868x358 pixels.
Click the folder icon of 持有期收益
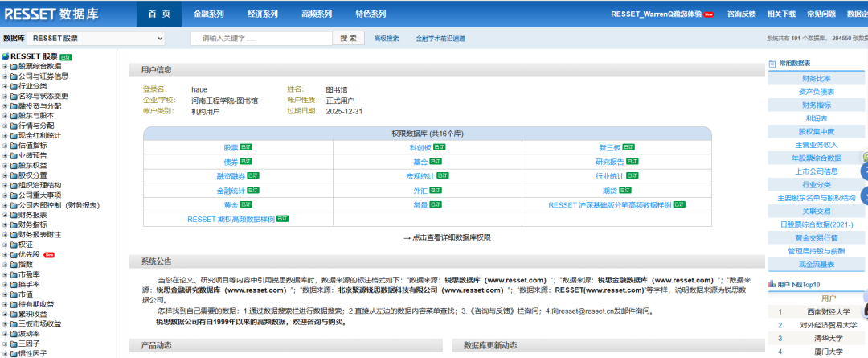pyautogui.click(x=14, y=304)
